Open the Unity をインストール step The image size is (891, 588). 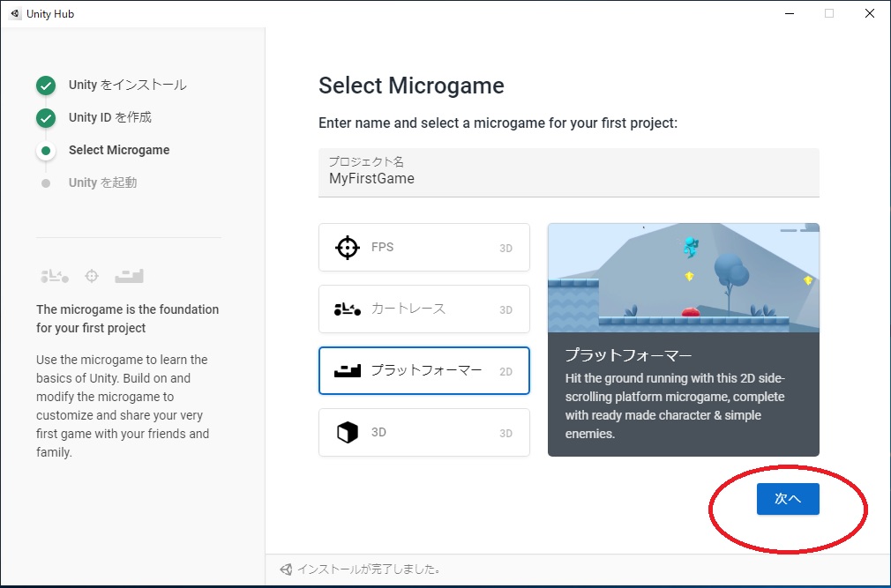click(x=127, y=86)
